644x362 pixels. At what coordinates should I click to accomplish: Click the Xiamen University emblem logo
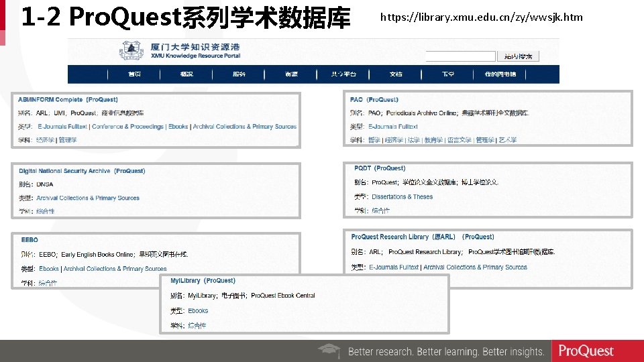coord(131,50)
